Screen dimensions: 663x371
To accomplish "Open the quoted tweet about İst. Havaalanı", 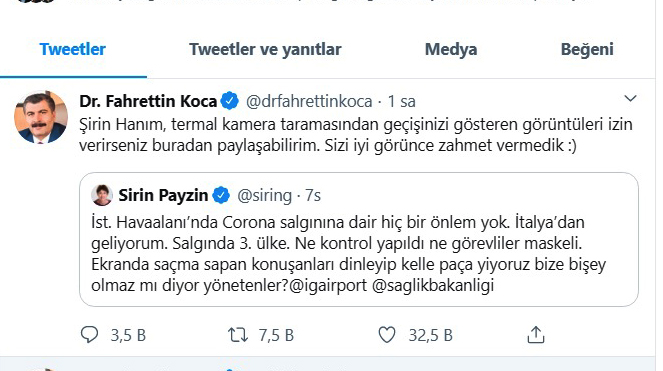I will (359, 239).
